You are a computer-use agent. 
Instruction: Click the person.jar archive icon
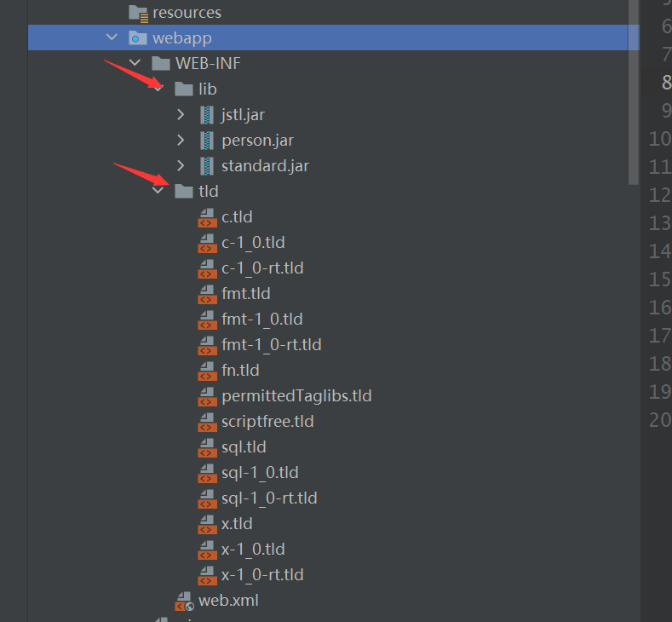[207, 141]
